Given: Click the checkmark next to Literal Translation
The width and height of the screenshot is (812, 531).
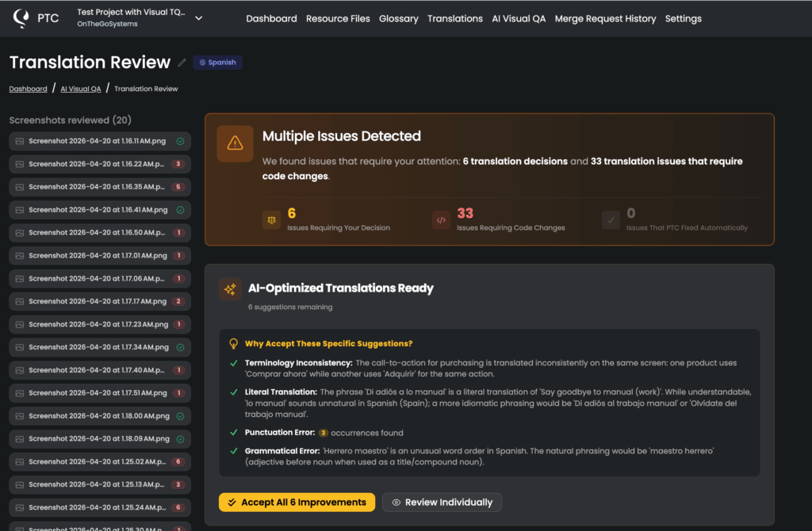Looking at the screenshot, I should (x=234, y=392).
